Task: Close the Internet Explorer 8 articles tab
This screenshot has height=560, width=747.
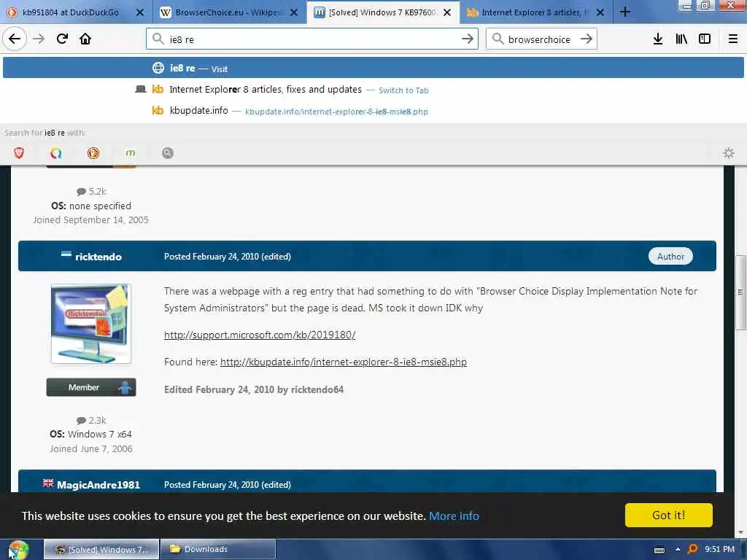Action: pyautogui.click(x=600, y=12)
